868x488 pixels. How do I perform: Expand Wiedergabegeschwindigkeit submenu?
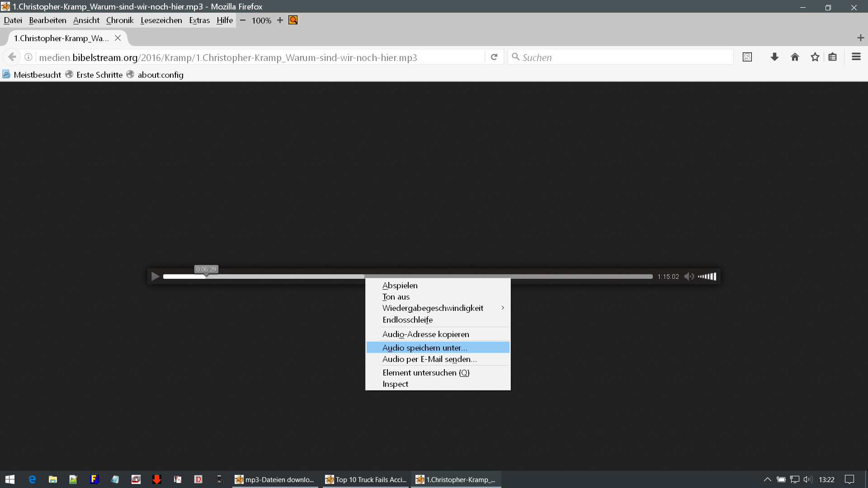click(433, 308)
